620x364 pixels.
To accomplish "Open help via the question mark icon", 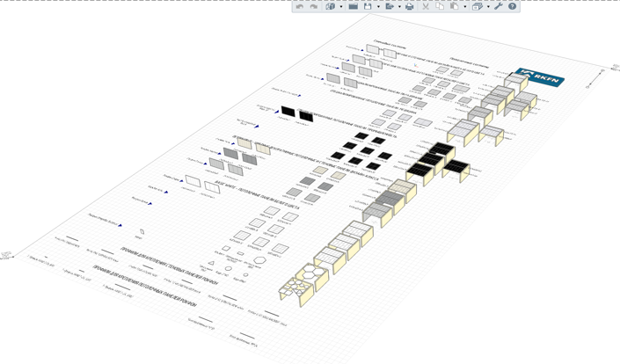I will 513,6.
